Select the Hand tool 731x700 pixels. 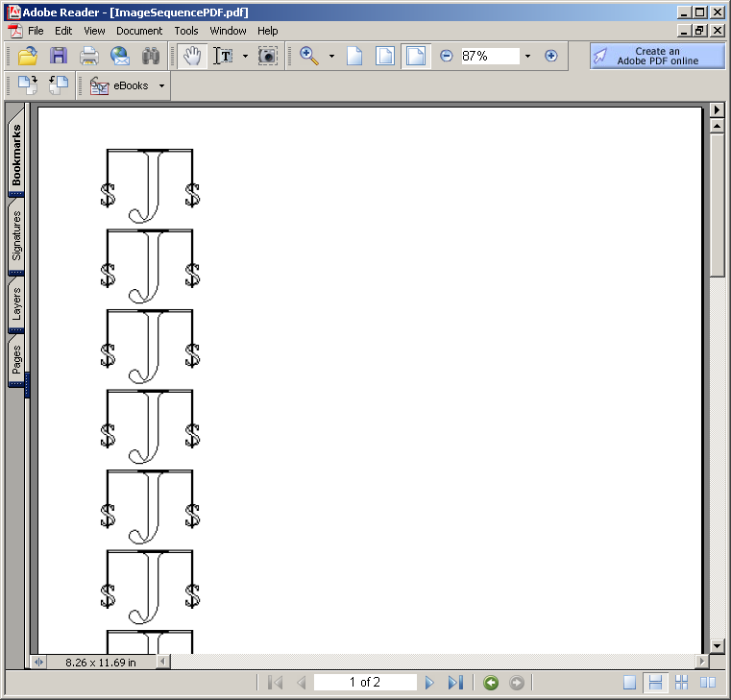[192, 56]
